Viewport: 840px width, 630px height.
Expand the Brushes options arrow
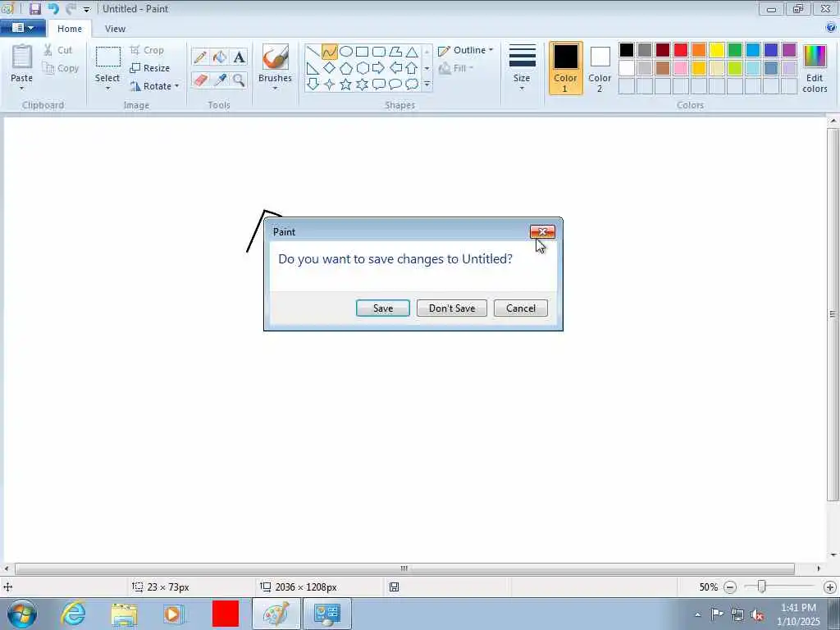click(x=276, y=89)
